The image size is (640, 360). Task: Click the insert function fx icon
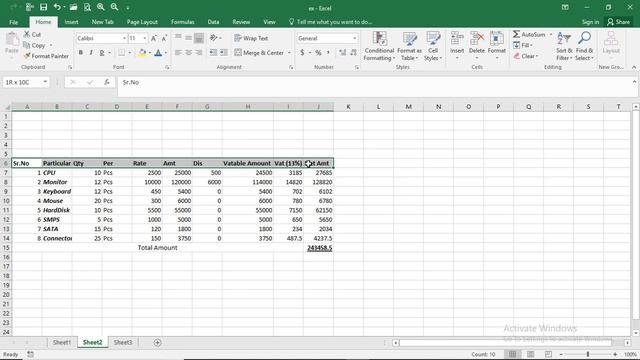tap(107, 82)
